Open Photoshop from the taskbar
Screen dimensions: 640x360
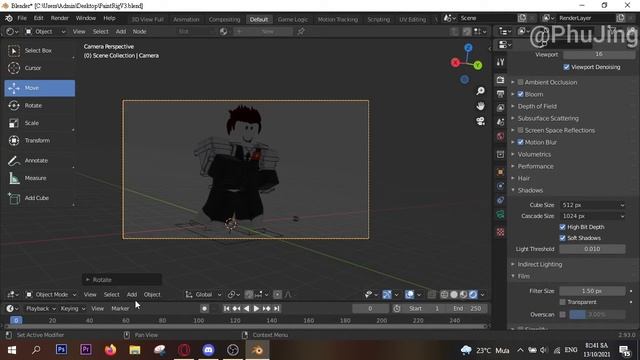point(61,350)
